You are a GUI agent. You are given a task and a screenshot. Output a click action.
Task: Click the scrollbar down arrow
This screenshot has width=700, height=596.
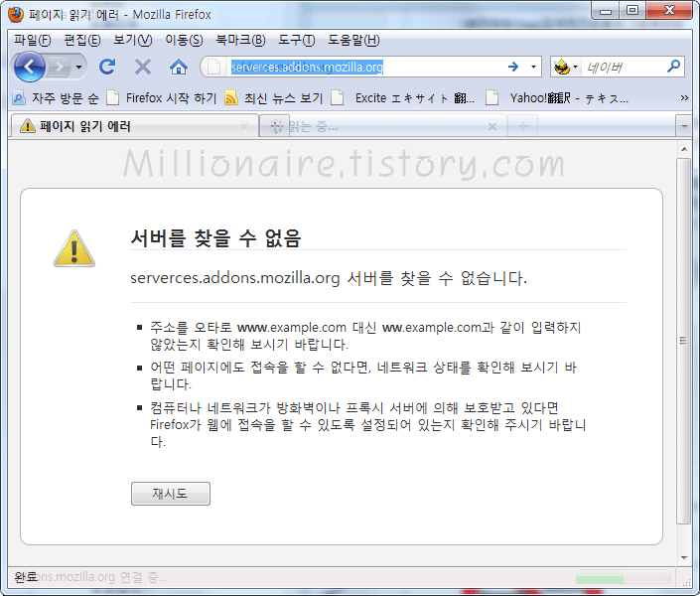684,557
